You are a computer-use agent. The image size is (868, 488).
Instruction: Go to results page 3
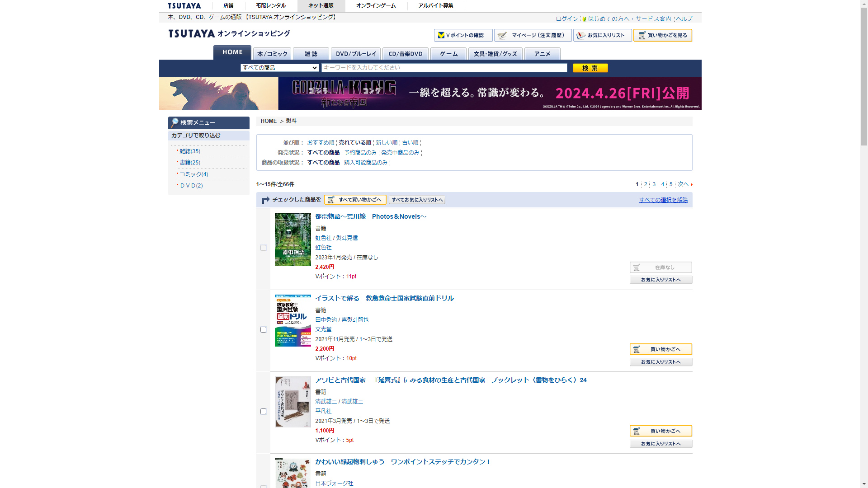(654, 184)
